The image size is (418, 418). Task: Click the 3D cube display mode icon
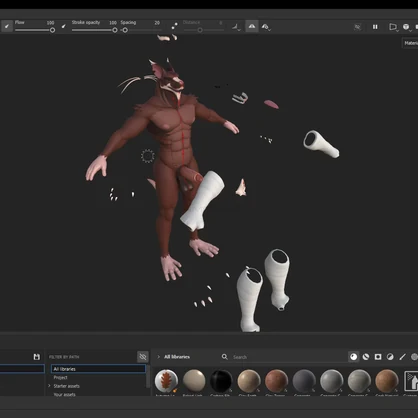pos(407,27)
